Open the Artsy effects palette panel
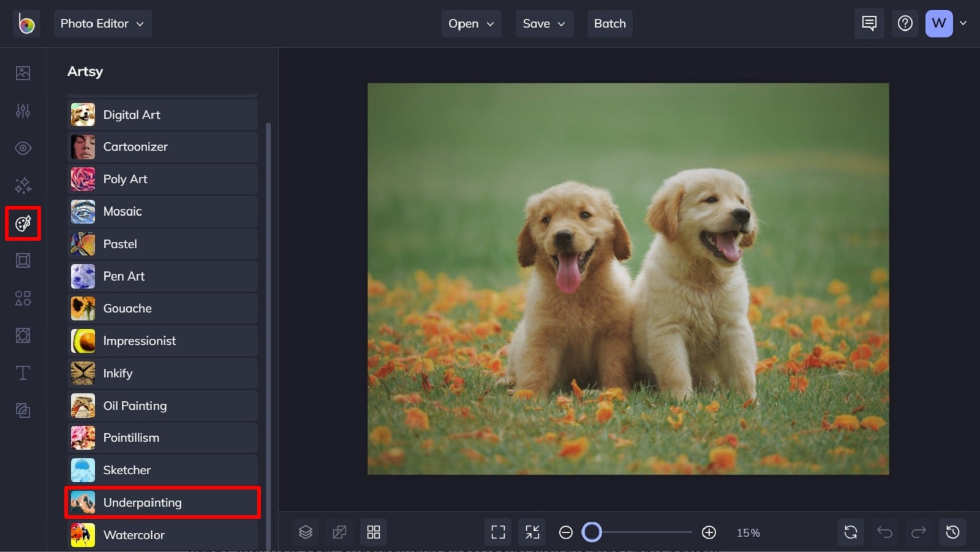The height and width of the screenshot is (552, 980). pyautogui.click(x=23, y=223)
